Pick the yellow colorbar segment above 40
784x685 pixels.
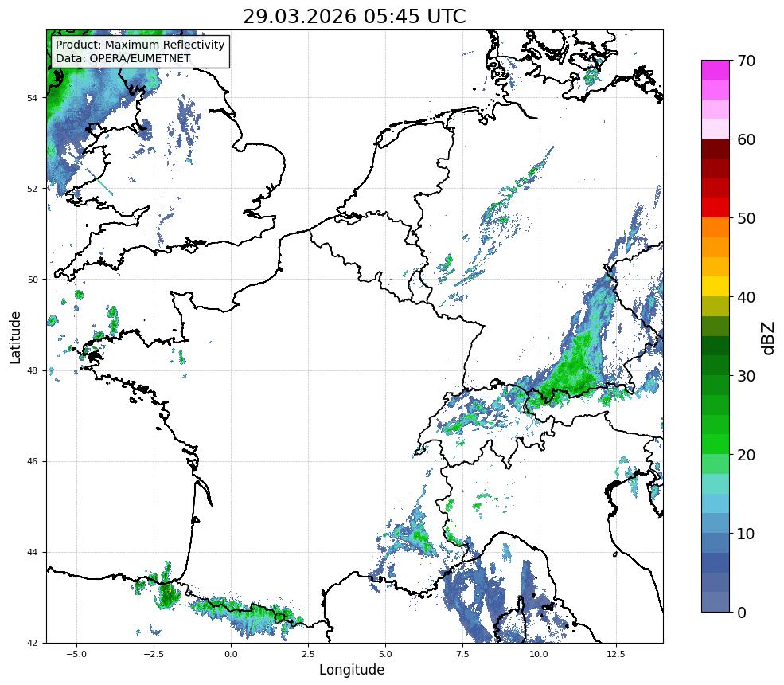point(716,287)
